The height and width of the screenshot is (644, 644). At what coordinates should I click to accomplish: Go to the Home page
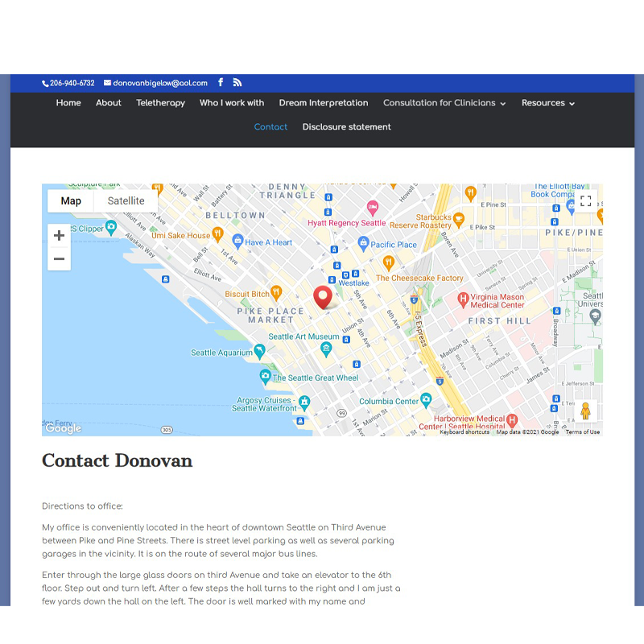point(68,103)
